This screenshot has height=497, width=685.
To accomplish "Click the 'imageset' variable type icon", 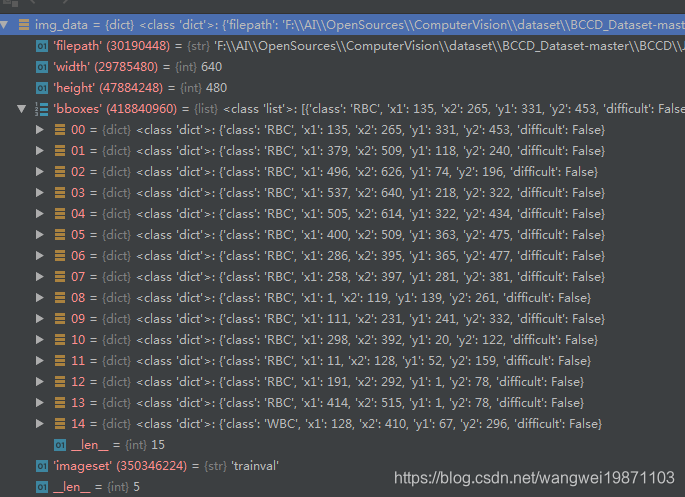I will pos(42,466).
